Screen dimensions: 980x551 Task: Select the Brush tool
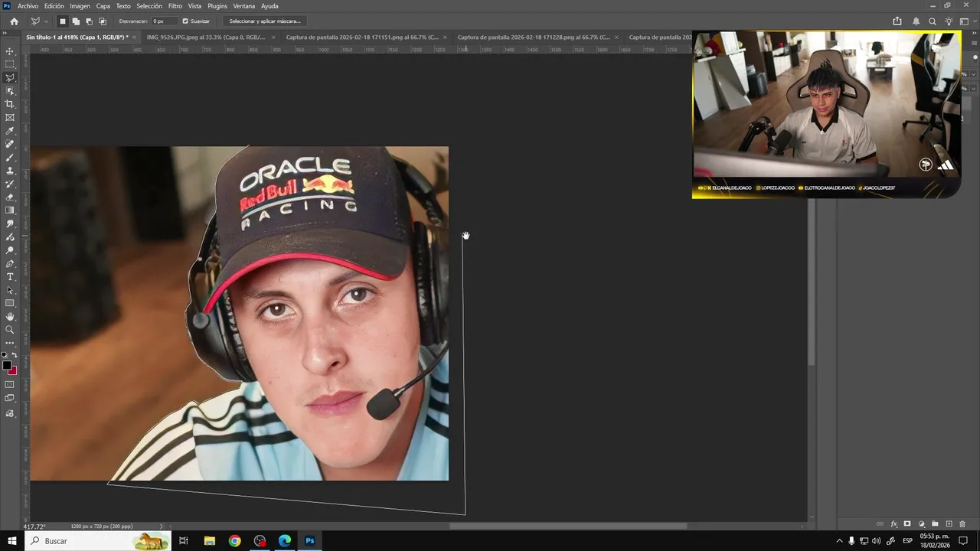(x=10, y=158)
